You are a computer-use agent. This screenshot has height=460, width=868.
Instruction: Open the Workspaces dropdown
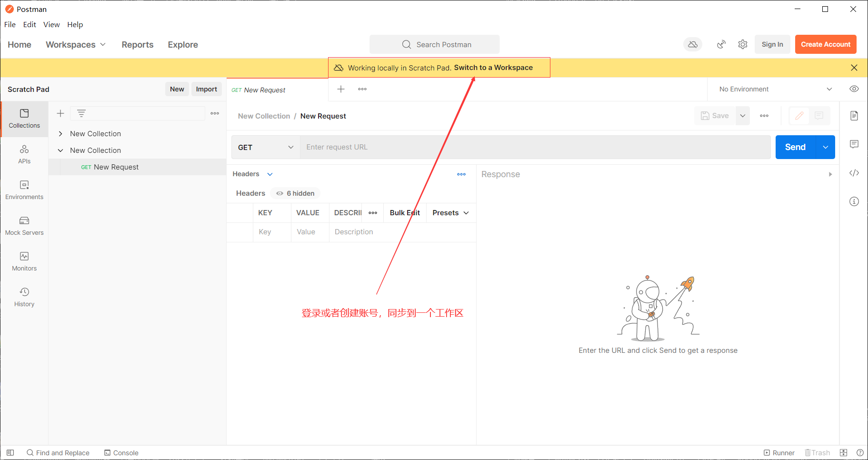tap(76, 44)
